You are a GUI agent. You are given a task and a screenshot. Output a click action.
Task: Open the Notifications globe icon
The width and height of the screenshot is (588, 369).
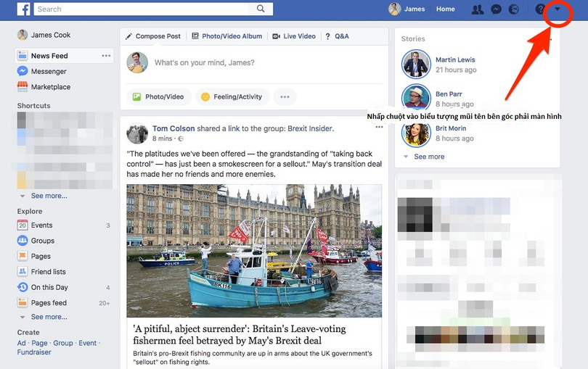[514, 9]
